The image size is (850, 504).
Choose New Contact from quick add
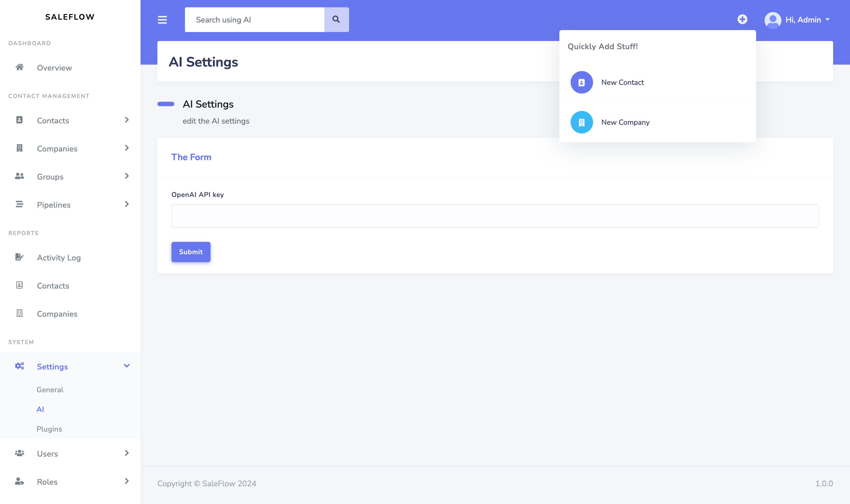point(622,83)
